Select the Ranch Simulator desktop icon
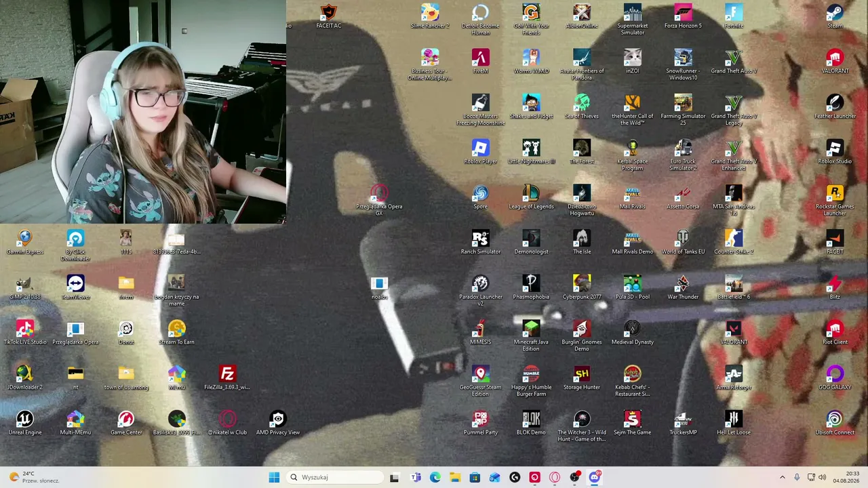This screenshot has width=868, height=488. pyautogui.click(x=480, y=243)
